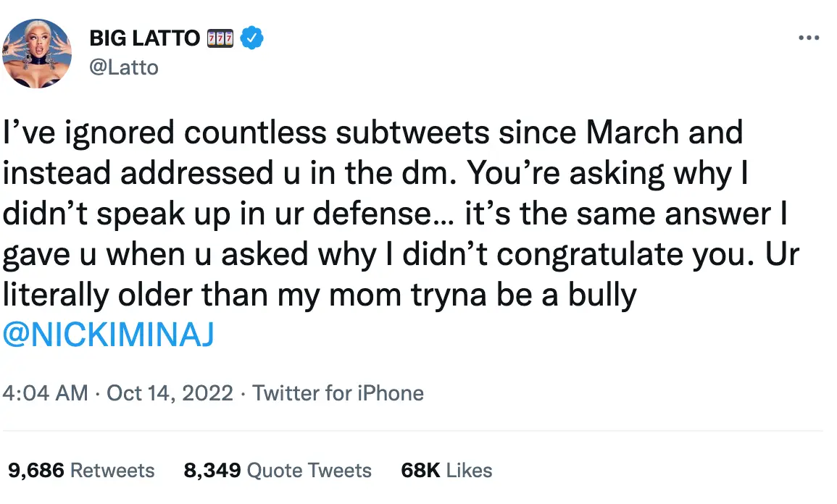837x504 pixels.
Task: Open the tweet's three-dot More menu
Action: click(808, 38)
